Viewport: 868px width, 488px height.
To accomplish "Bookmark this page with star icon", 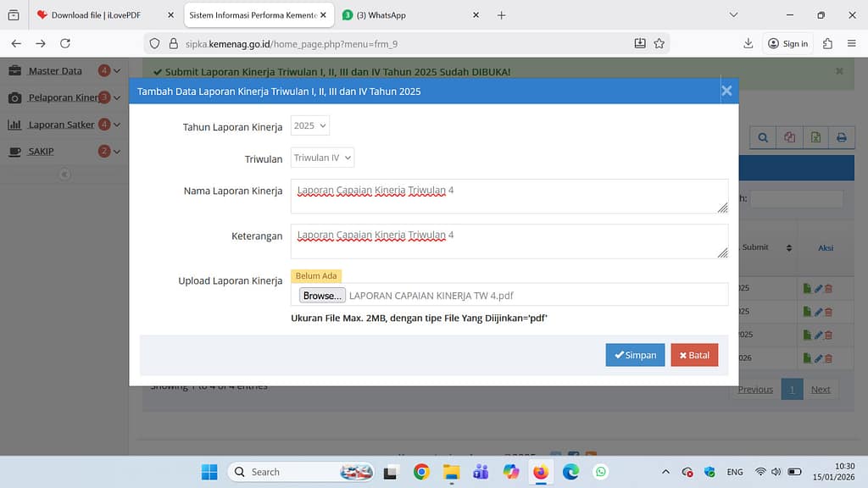I will click(x=659, y=43).
